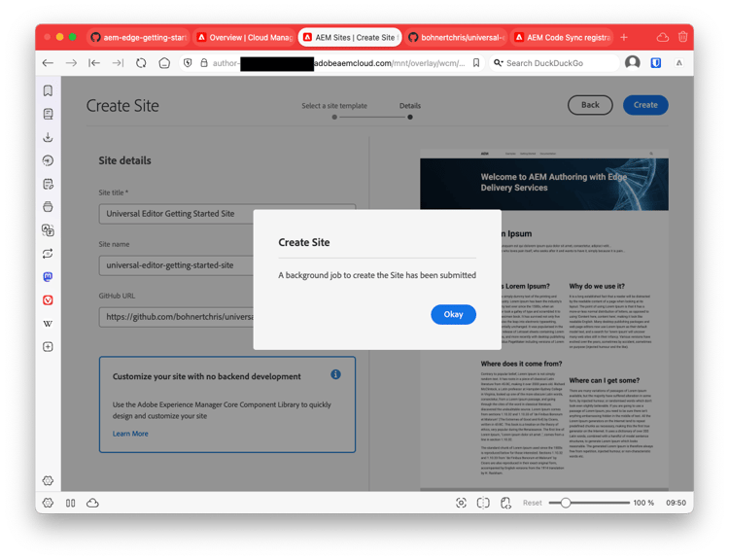This screenshot has height=560, width=729.
Task: Go forward in history
Action: pyautogui.click(x=71, y=63)
